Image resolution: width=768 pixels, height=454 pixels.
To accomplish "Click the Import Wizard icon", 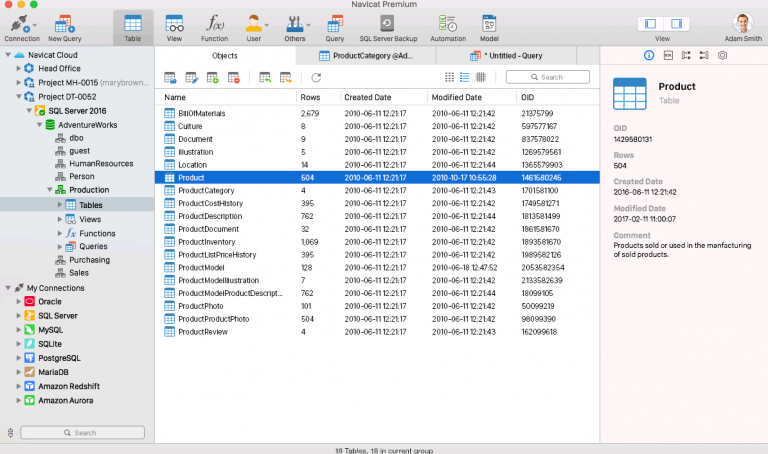I will 265,77.
